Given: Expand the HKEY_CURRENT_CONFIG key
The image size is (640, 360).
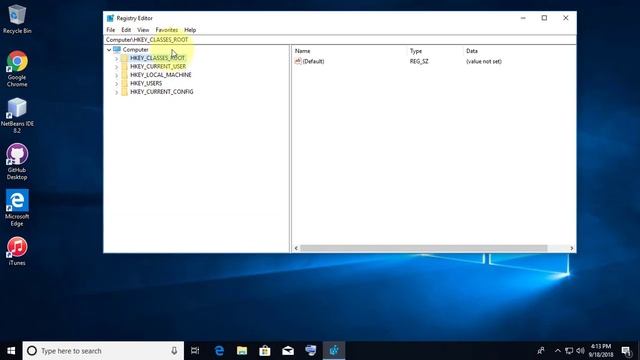Looking at the screenshot, I should [117, 92].
